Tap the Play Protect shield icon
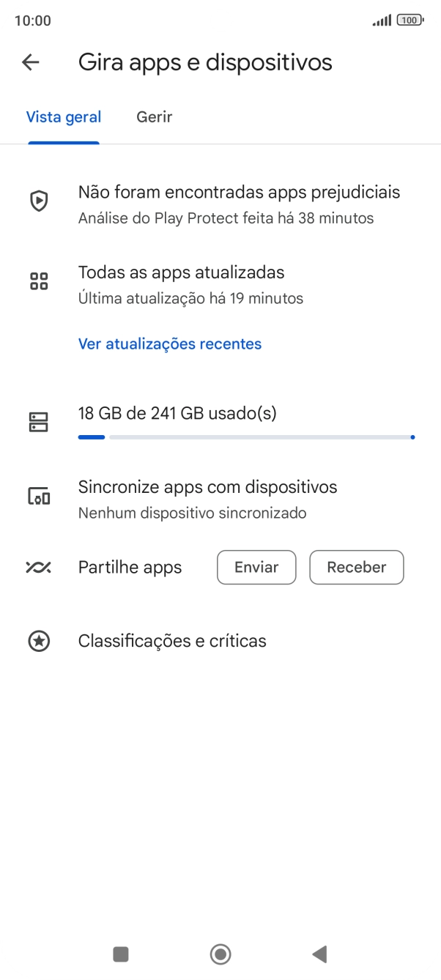The image size is (441, 980). tap(38, 201)
